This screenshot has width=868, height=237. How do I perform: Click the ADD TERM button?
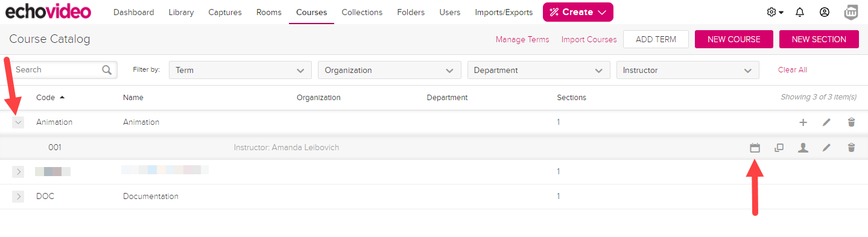pyautogui.click(x=656, y=39)
